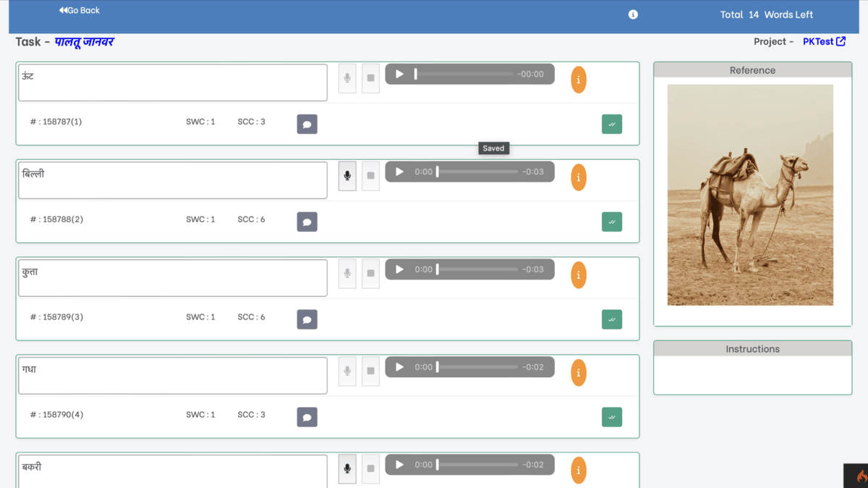Click the Instructions panel header
The width and height of the screenshot is (868, 488).
click(752, 349)
